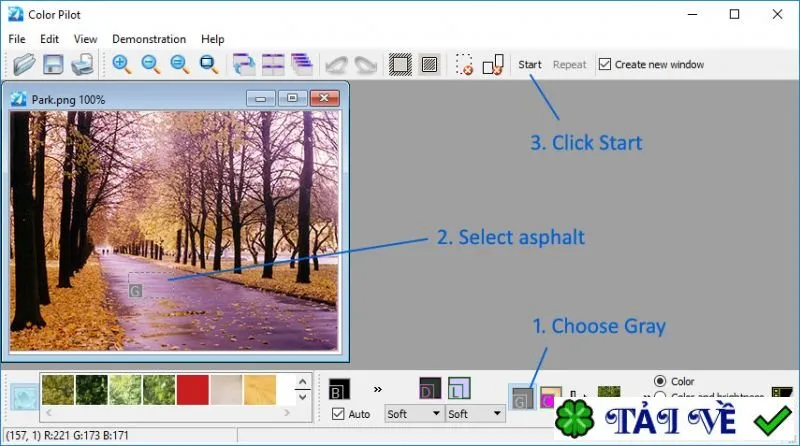Pick the yellow-orange swatch
Screen dimensions: 800x446
tap(260, 390)
